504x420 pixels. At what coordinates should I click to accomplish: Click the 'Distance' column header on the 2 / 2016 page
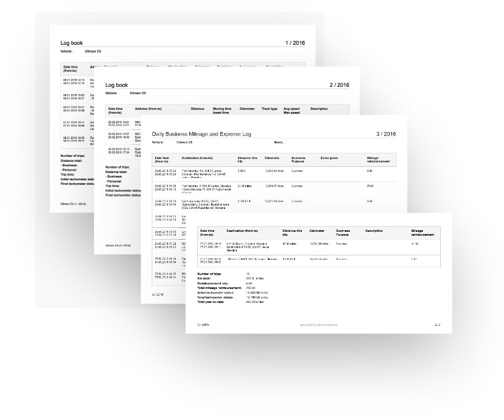click(197, 109)
